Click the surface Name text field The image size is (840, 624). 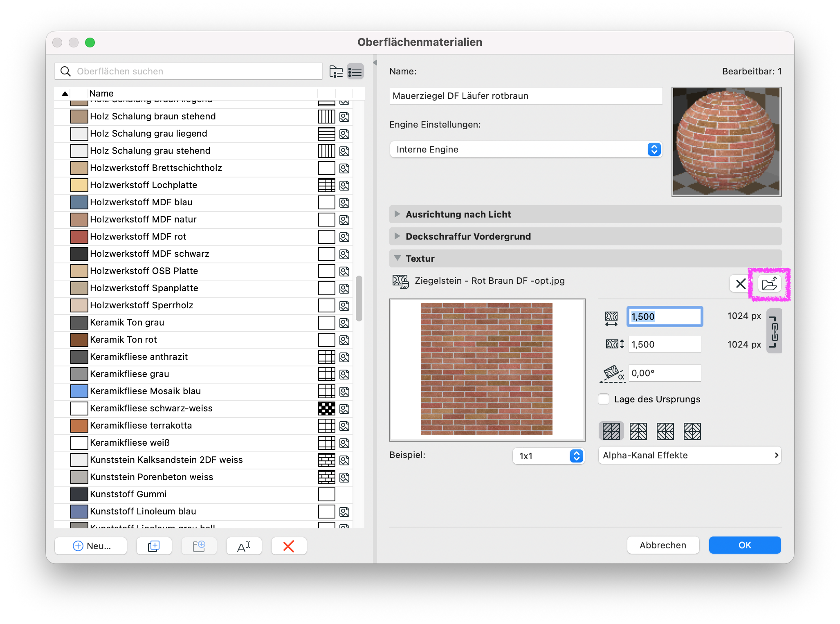coord(526,96)
